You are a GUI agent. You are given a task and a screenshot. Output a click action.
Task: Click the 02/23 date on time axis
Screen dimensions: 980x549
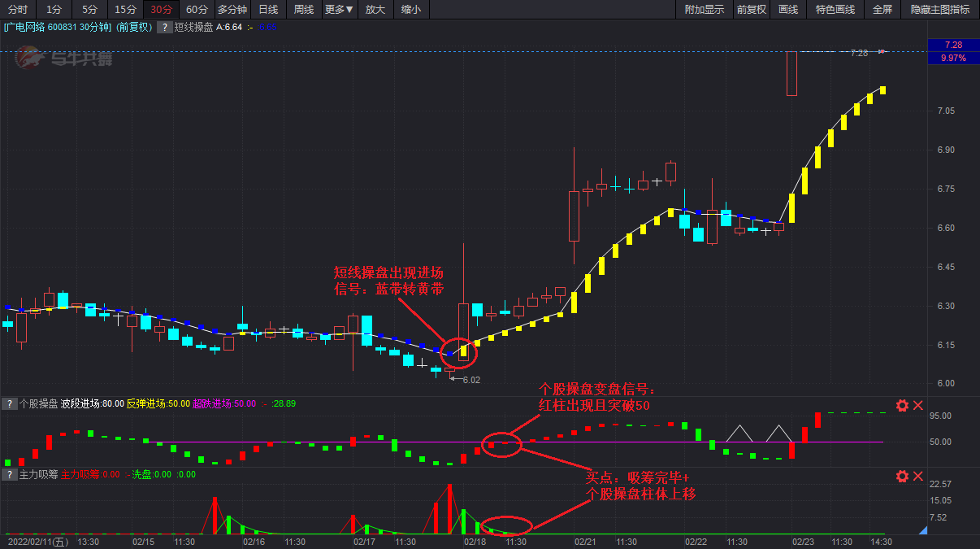[803, 541]
